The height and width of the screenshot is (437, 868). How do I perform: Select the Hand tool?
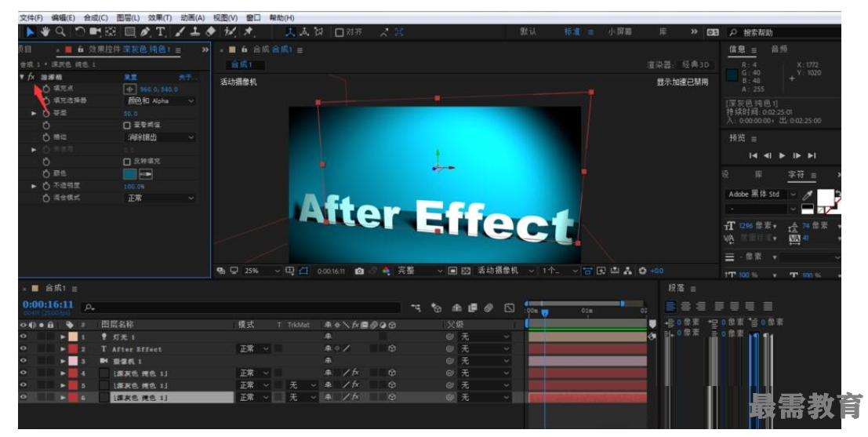[x=45, y=32]
